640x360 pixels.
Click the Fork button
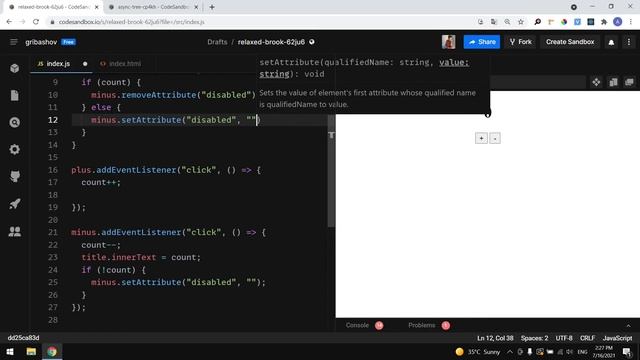[520, 42]
